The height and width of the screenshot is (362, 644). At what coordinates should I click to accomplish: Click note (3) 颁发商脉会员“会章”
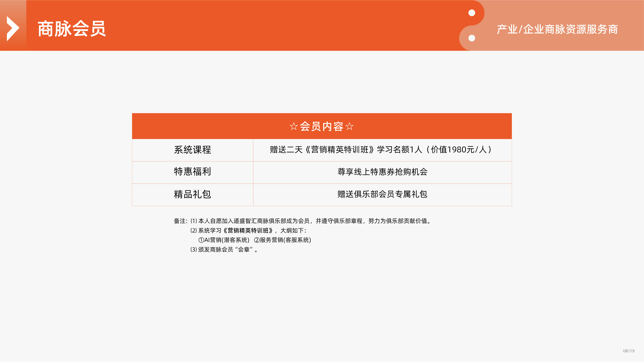coord(224,249)
